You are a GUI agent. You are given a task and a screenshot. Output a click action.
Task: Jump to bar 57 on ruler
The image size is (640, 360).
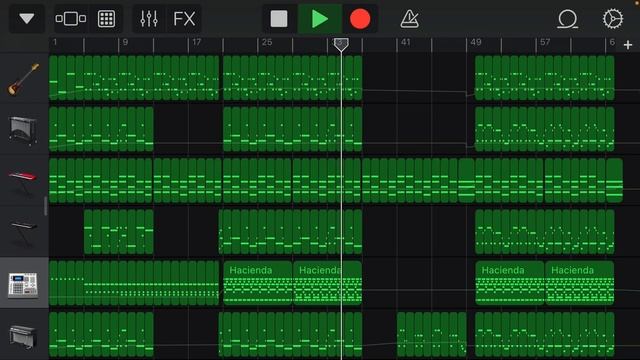pos(545,42)
